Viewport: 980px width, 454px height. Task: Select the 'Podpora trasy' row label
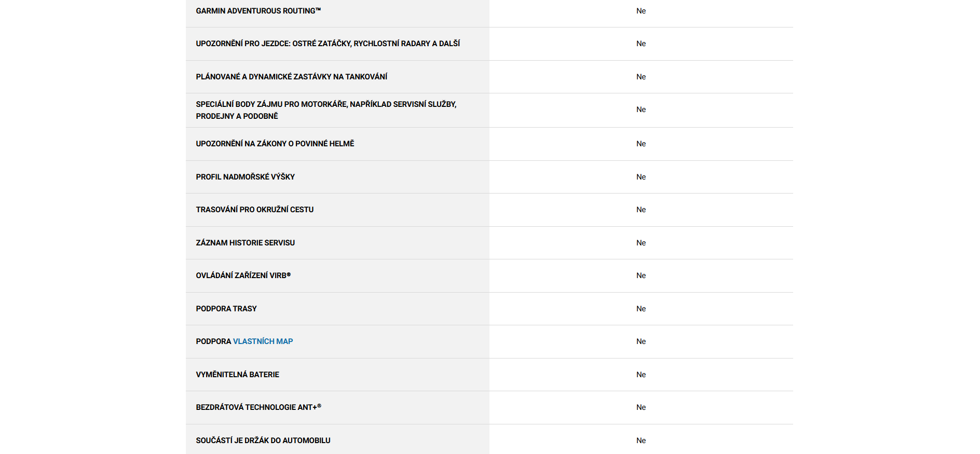click(x=226, y=309)
